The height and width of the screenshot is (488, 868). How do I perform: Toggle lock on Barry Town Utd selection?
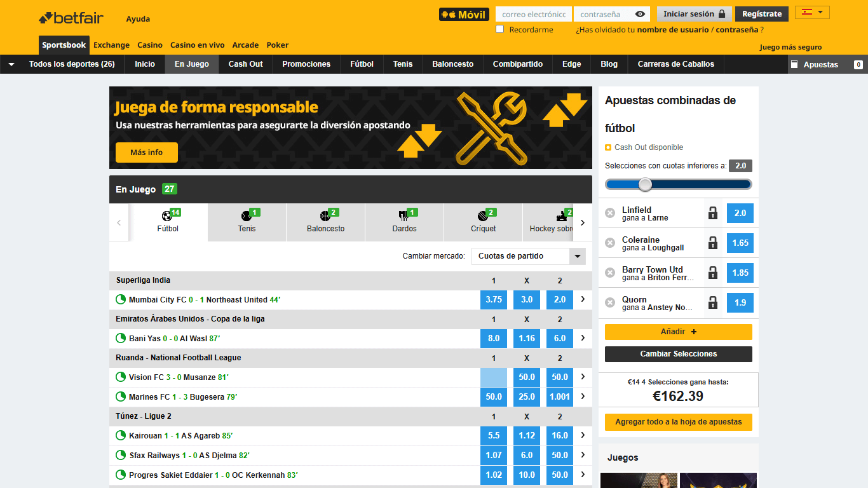(713, 273)
